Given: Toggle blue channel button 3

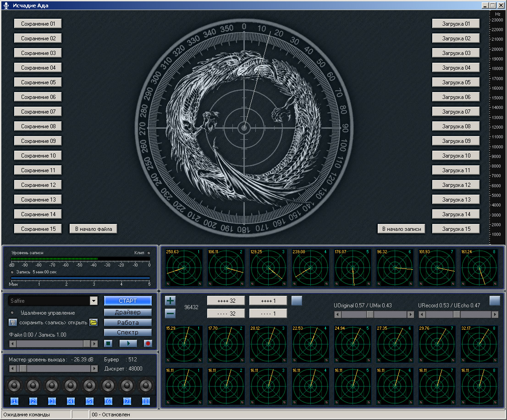Looking at the screenshot, I should pos(52,401).
